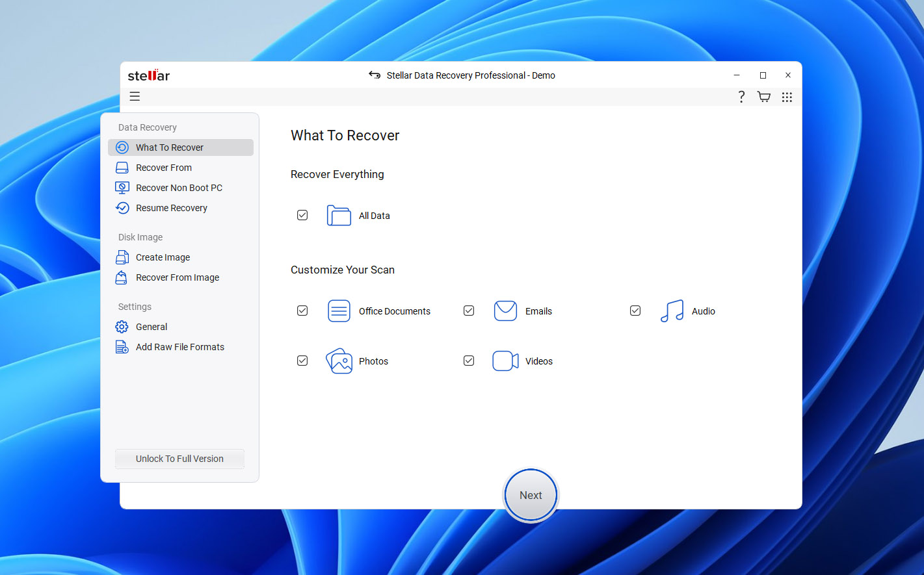Click the back arrow icon in title bar
Viewport: 924px width, 575px height.
pyautogui.click(x=375, y=75)
